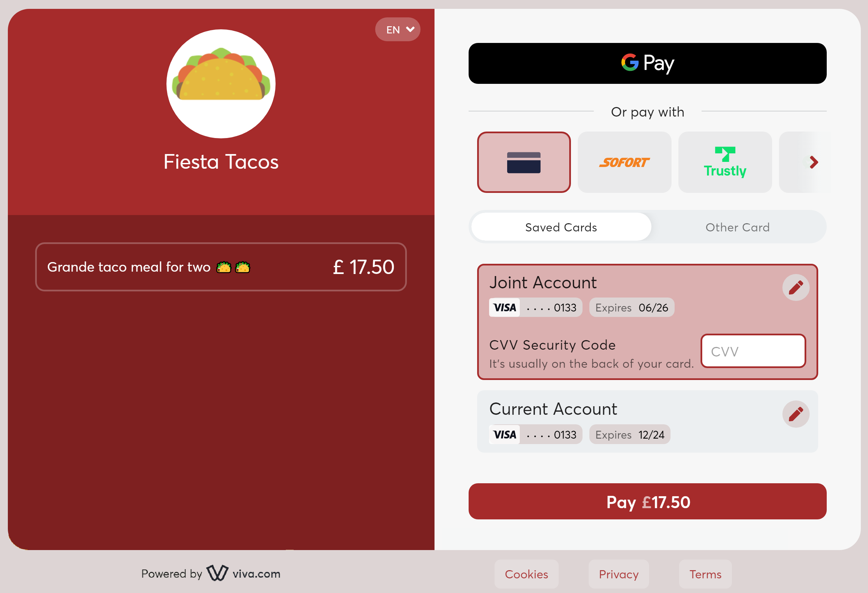The width and height of the screenshot is (868, 593).
Task: Switch to the Other Card tab
Action: tap(737, 227)
